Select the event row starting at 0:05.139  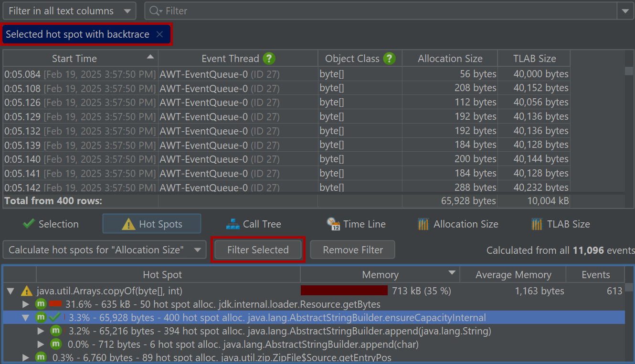[x=286, y=145]
